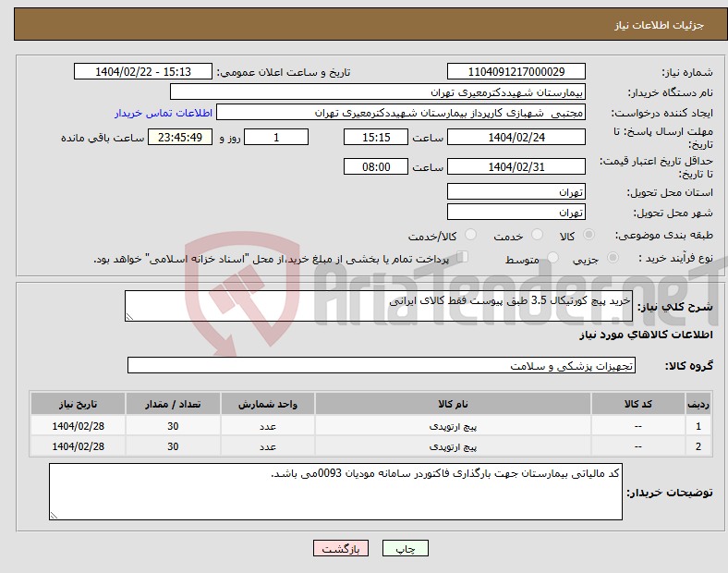Click date 1404/02/28 in row 1
Screen dimensions: 728x573
pos(78,426)
